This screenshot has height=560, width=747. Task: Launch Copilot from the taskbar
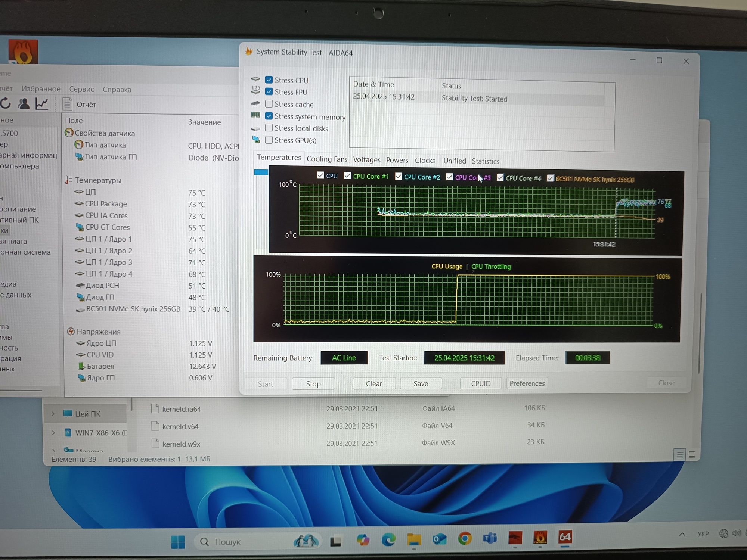pyautogui.click(x=363, y=540)
